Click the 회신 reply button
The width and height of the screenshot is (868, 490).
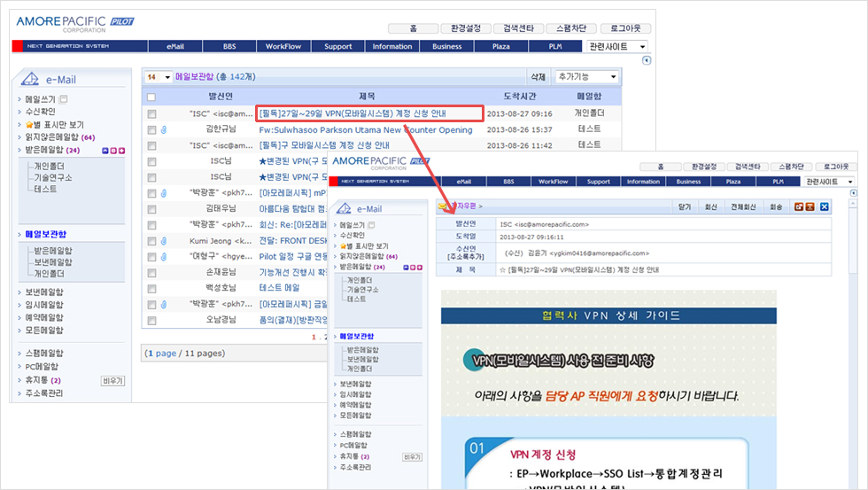click(x=710, y=206)
